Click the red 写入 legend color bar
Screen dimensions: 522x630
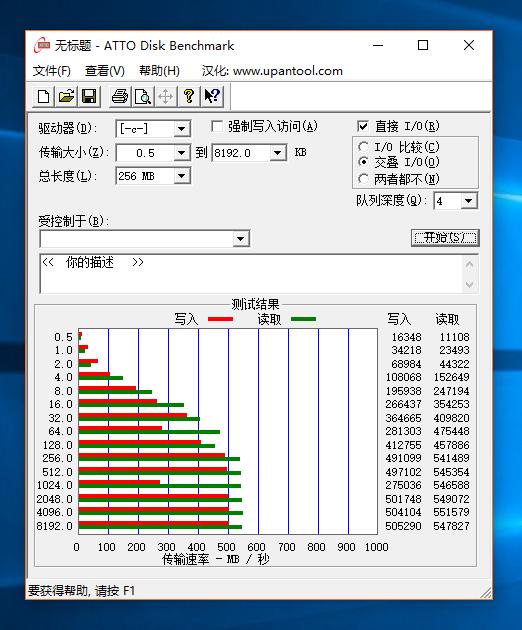pos(221,319)
